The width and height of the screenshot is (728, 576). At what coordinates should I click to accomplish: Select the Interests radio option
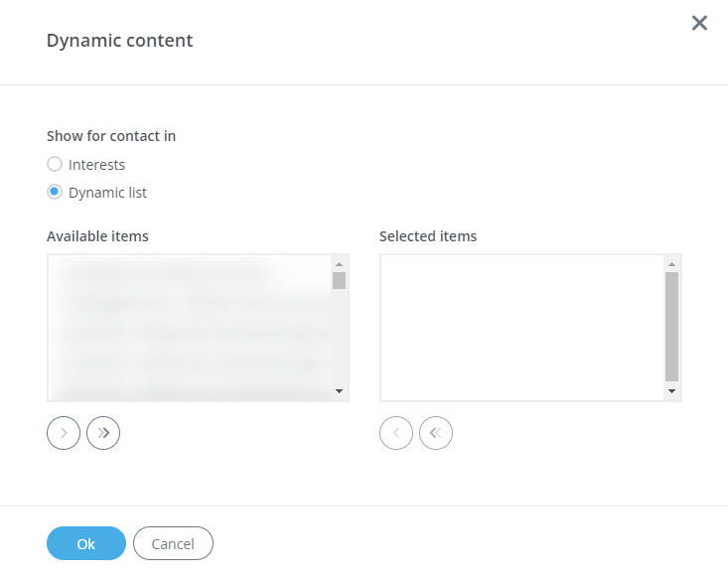56,165
